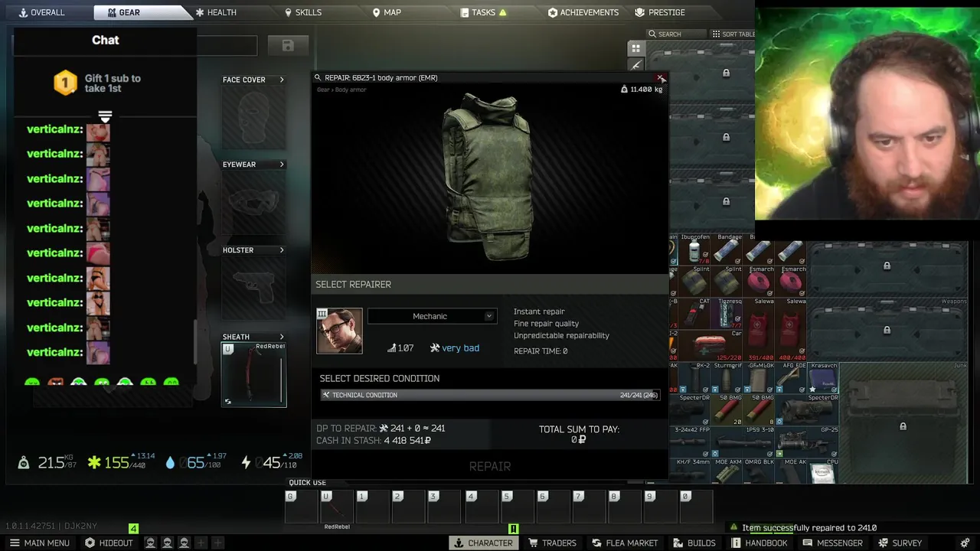Screen dimensions: 980x551
Task: Expand the SHEATH slot arrow
Action: pyautogui.click(x=282, y=337)
